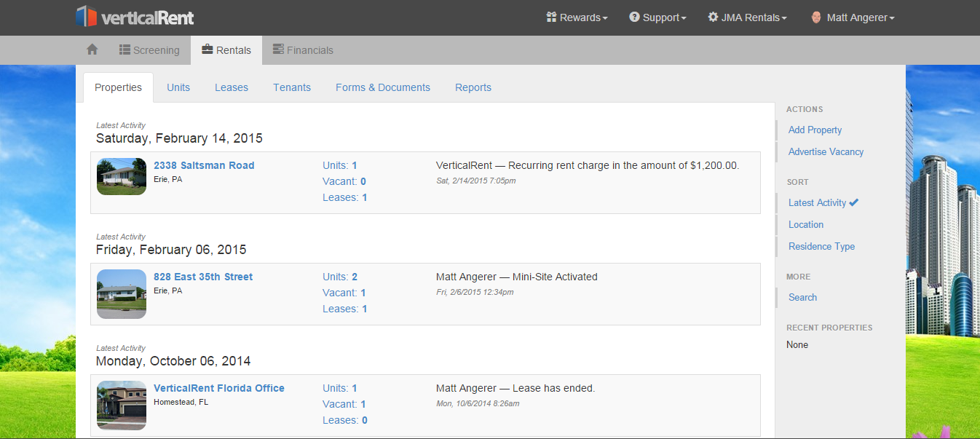Screen dimensions: 980x439
Task: Click the Mini-Site Activated activity text
Action: (517, 277)
